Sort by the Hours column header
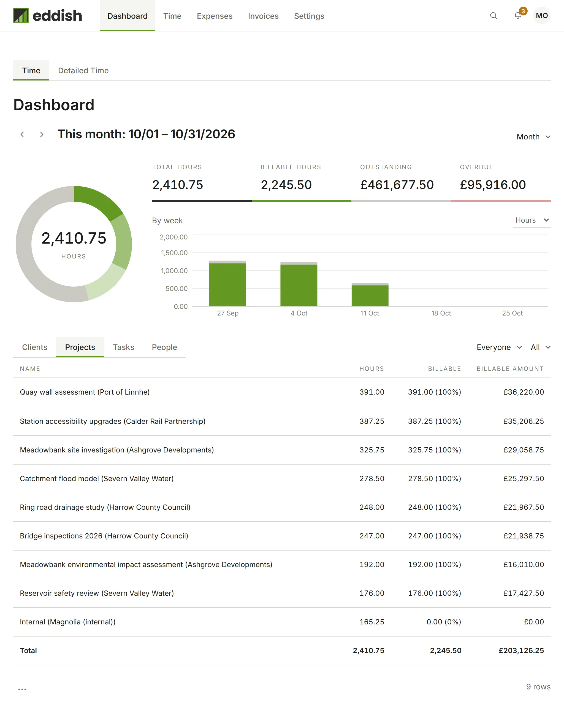 point(372,369)
